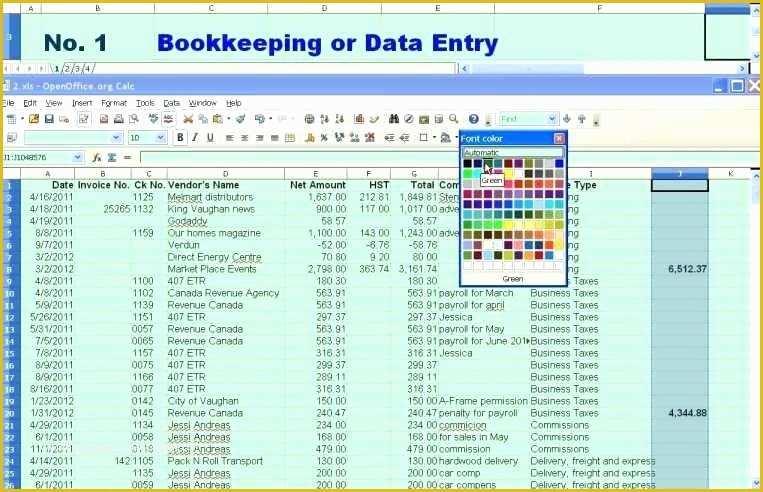Click Find Previous up arrow button
This screenshot has width=763, height=492.
[x=581, y=119]
